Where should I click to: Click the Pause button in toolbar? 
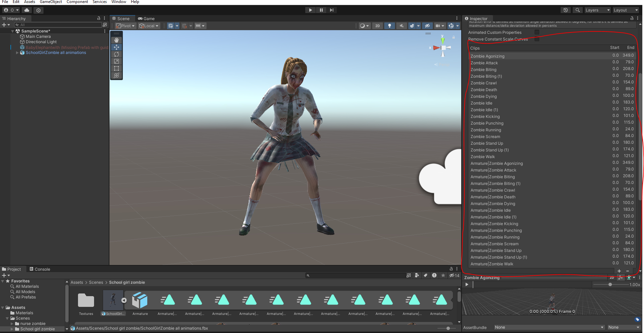tap(321, 10)
